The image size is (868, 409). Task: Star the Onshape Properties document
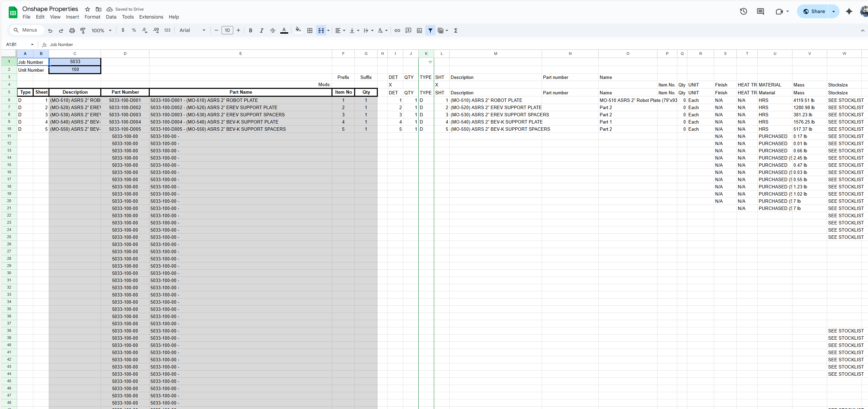[88, 9]
